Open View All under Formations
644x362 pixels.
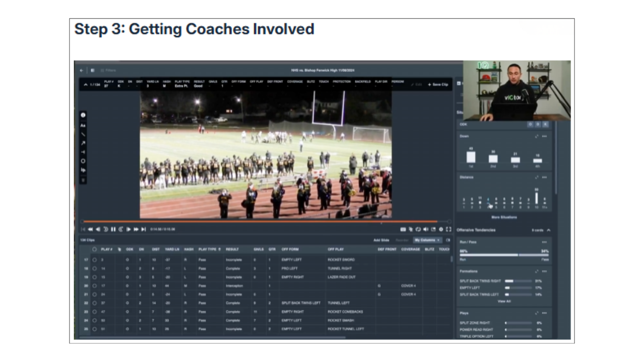click(504, 301)
